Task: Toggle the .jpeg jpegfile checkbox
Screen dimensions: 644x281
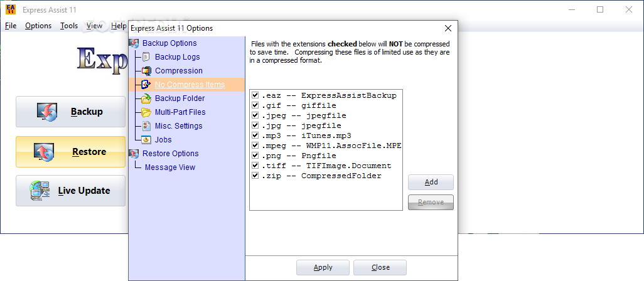Action: click(255, 115)
